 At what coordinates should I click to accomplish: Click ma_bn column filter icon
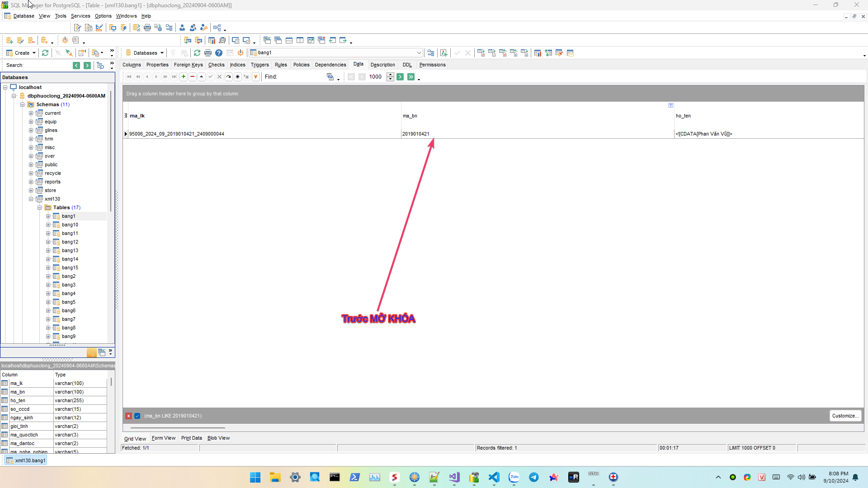tap(671, 105)
